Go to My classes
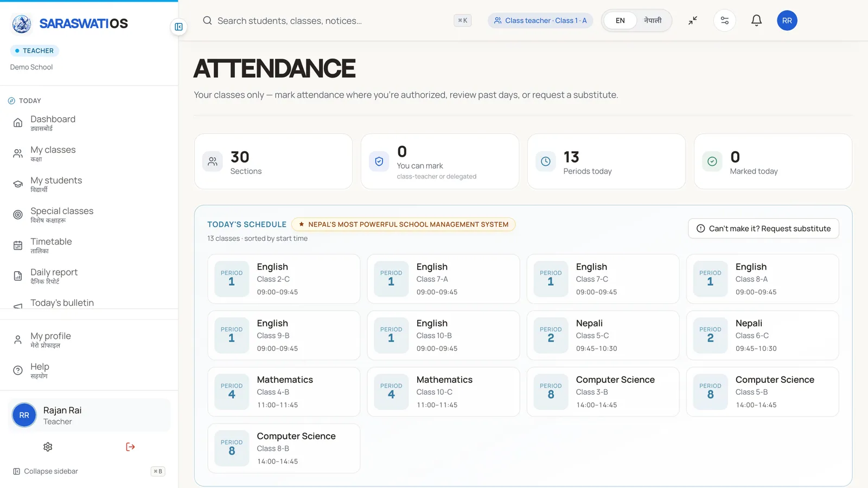 [89, 153]
